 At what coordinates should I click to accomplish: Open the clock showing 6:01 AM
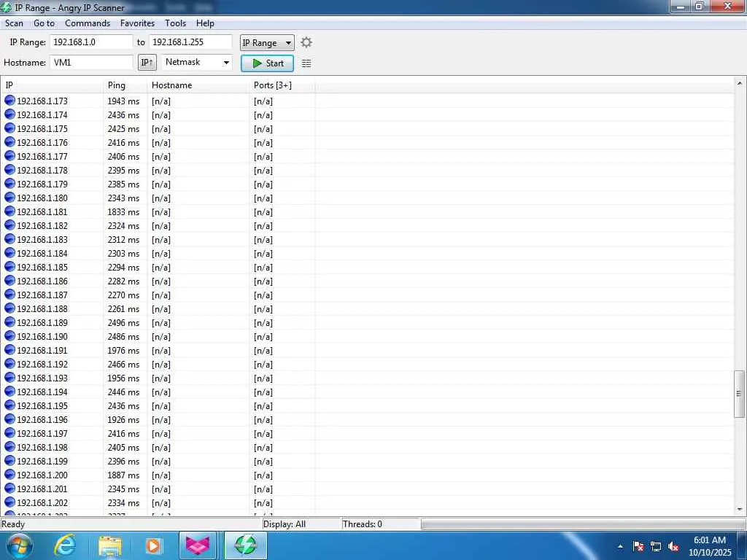tap(710, 545)
